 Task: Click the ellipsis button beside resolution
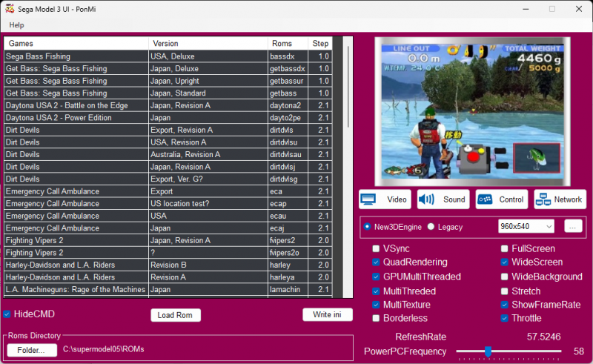tap(573, 226)
